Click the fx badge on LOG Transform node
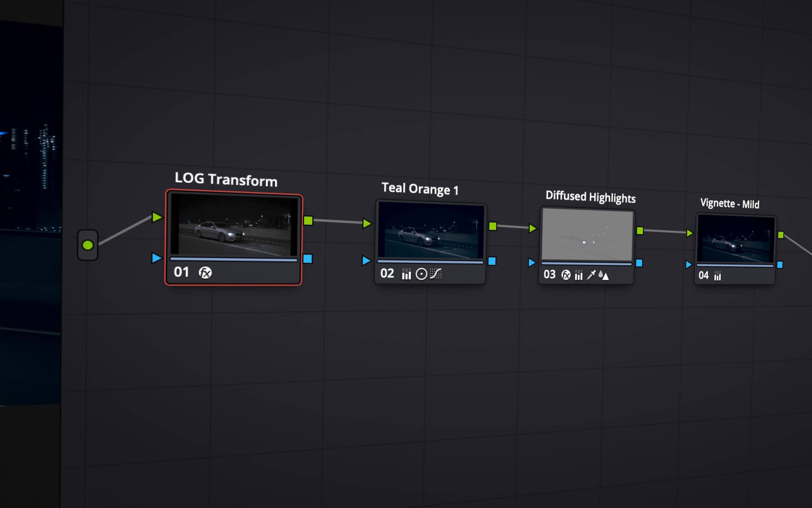This screenshot has width=812, height=508. pyautogui.click(x=205, y=272)
